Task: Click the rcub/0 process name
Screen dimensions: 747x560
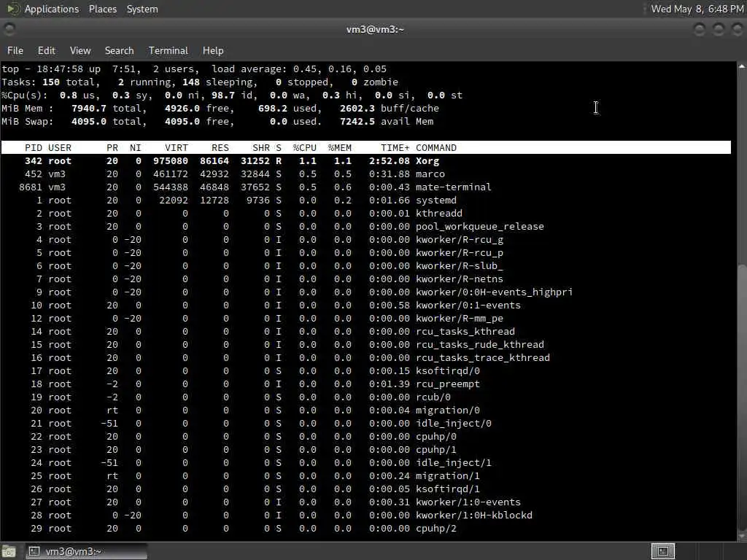Action: [x=433, y=397]
